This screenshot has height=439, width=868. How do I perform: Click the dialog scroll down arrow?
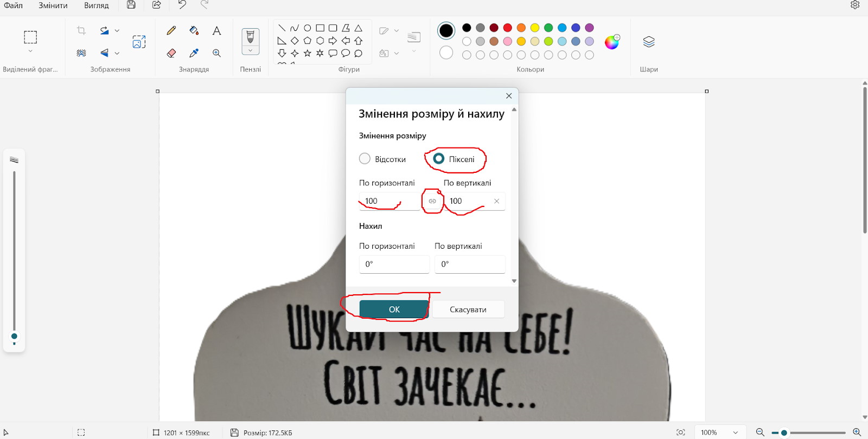[514, 281]
